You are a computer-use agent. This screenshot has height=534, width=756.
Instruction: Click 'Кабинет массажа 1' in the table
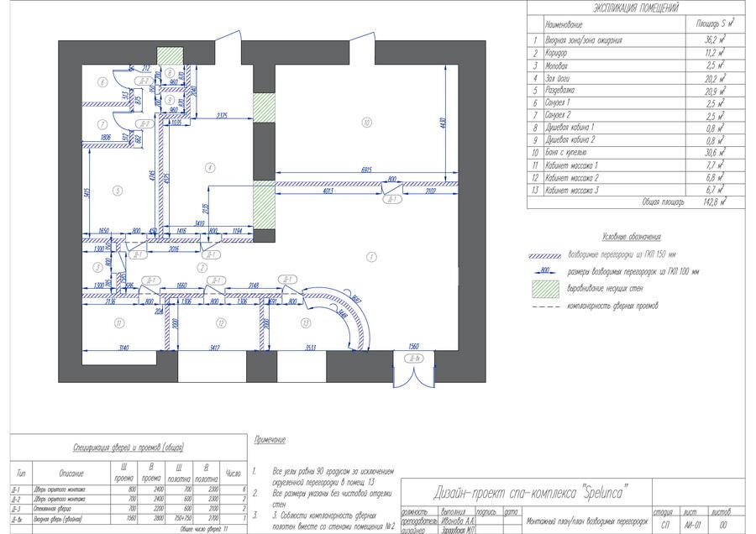click(571, 165)
